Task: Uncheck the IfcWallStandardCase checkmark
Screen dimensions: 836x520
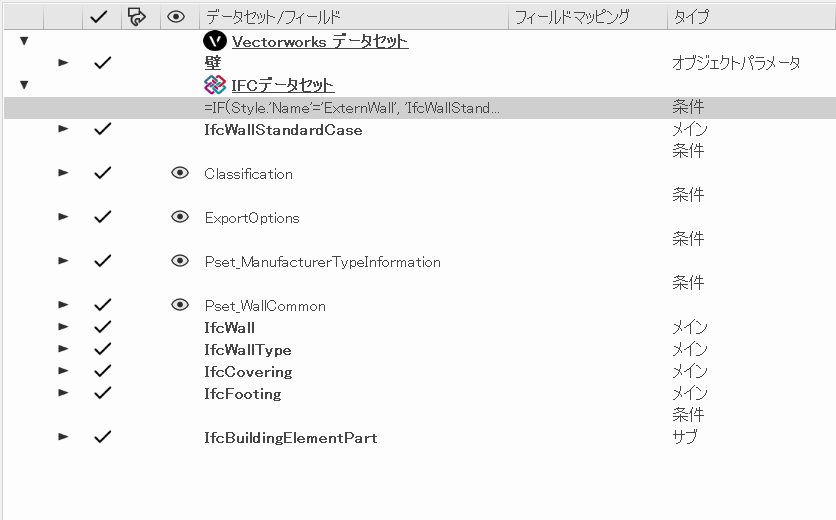Action: [x=101, y=129]
